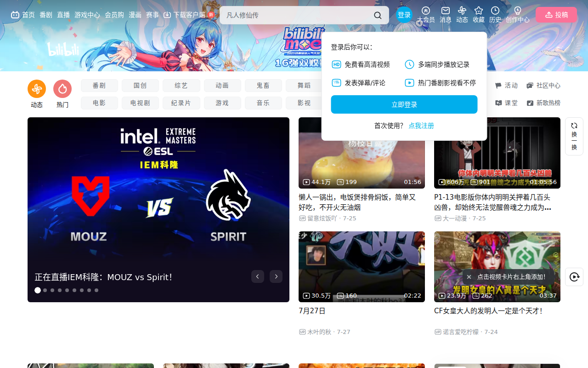588x368 pixels.
Task: Open 新歌热榜 link
Action: click(x=543, y=103)
